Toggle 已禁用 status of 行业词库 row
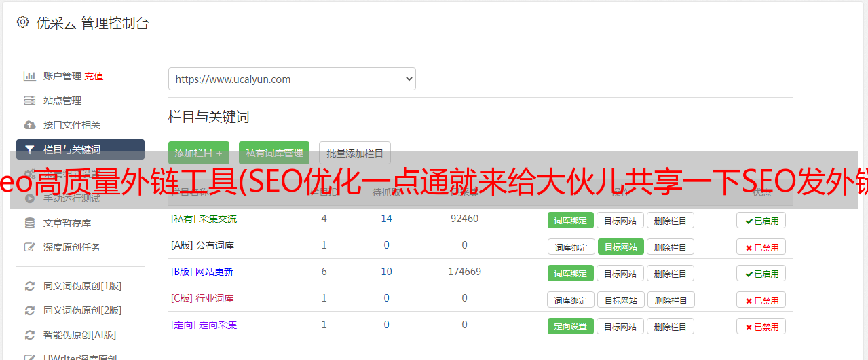 coord(761,300)
